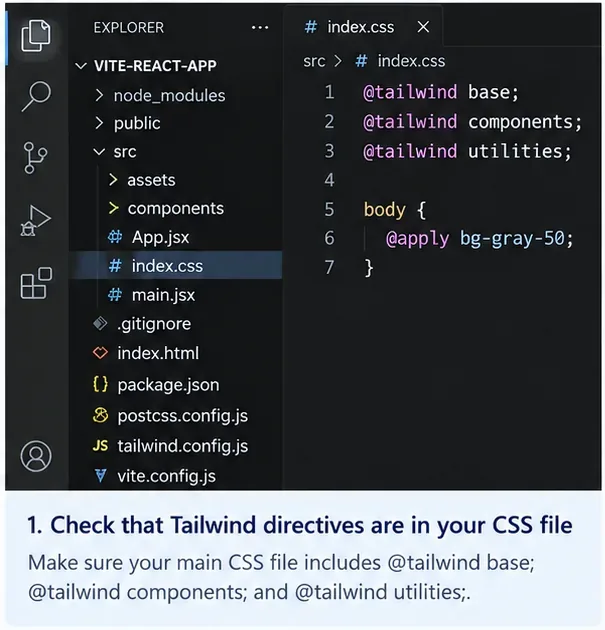The width and height of the screenshot is (605, 630).
Task: Open the Search view icon
Action: coord(36,96)
